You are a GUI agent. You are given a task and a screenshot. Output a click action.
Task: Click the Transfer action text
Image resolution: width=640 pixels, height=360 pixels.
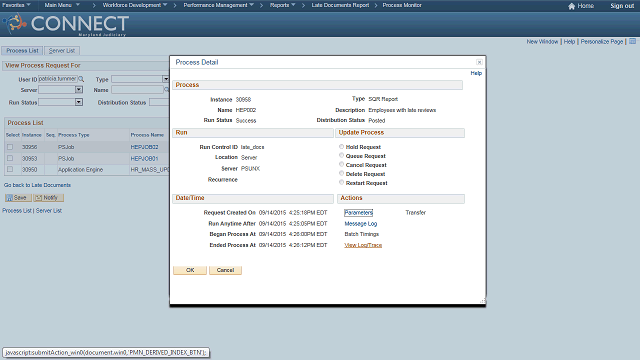pyautogui.click(x=416, y=213)
